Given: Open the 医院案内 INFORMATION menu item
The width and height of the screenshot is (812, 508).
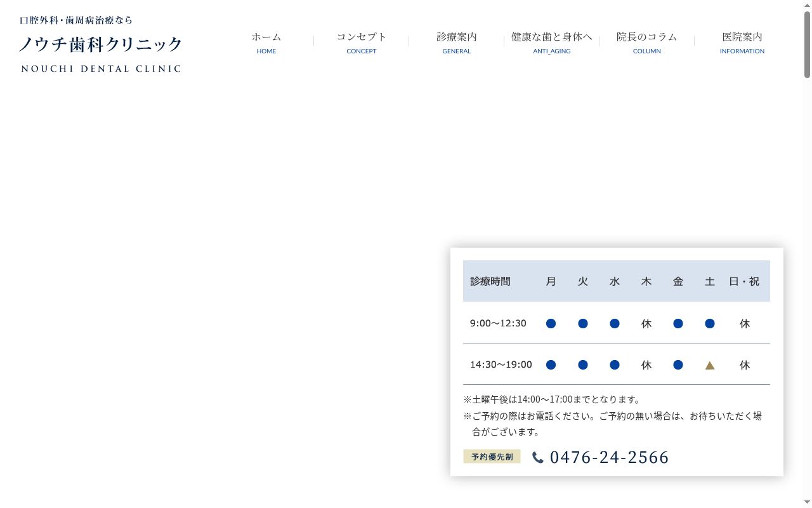Looking at the screenshot, I should point(742,43).
